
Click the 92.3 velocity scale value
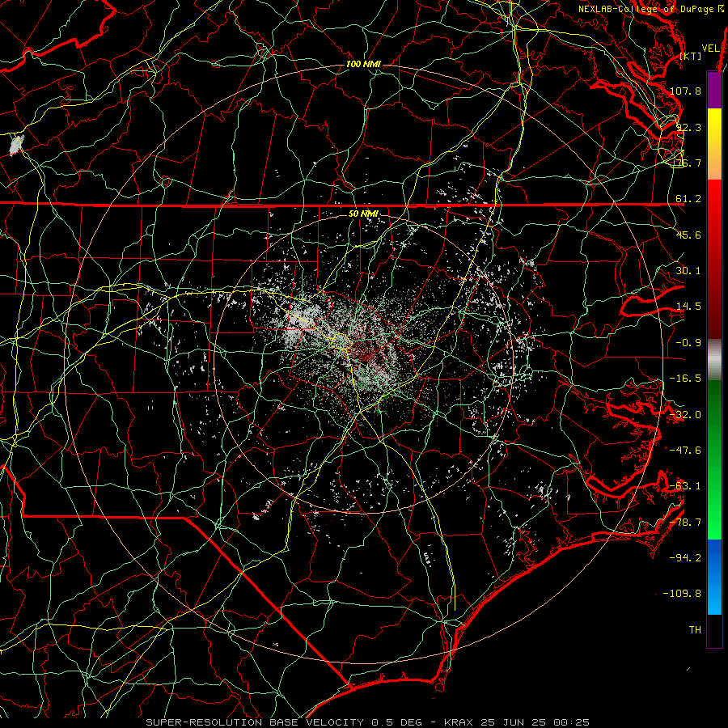coord(688,127)
